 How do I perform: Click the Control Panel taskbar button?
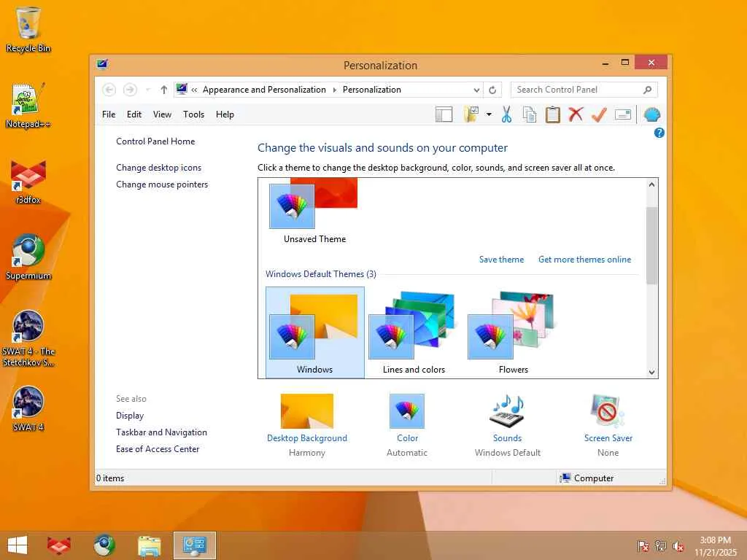coord(194,545)
